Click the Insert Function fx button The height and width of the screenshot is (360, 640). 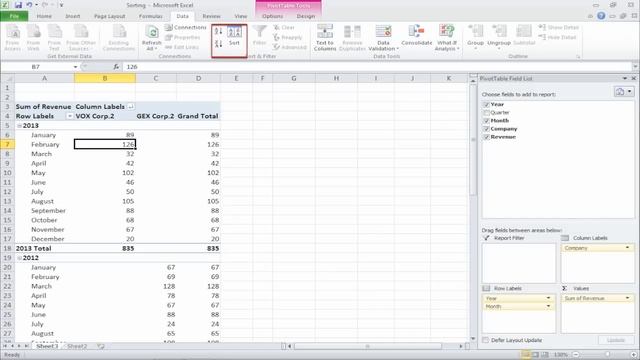tap(116, 67)
